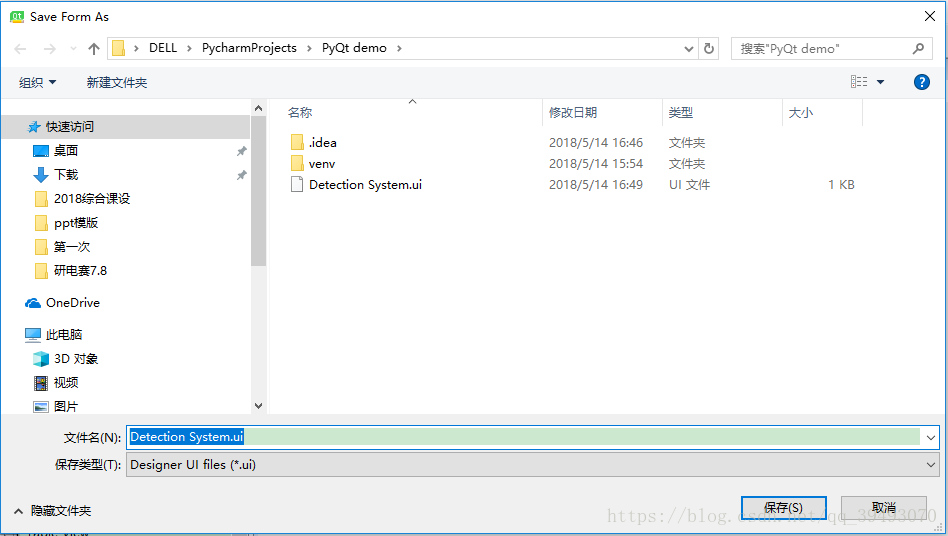Click the folder icon in address bar
The height and width of the screenshot is (536, 948).
tap(118, 48)
